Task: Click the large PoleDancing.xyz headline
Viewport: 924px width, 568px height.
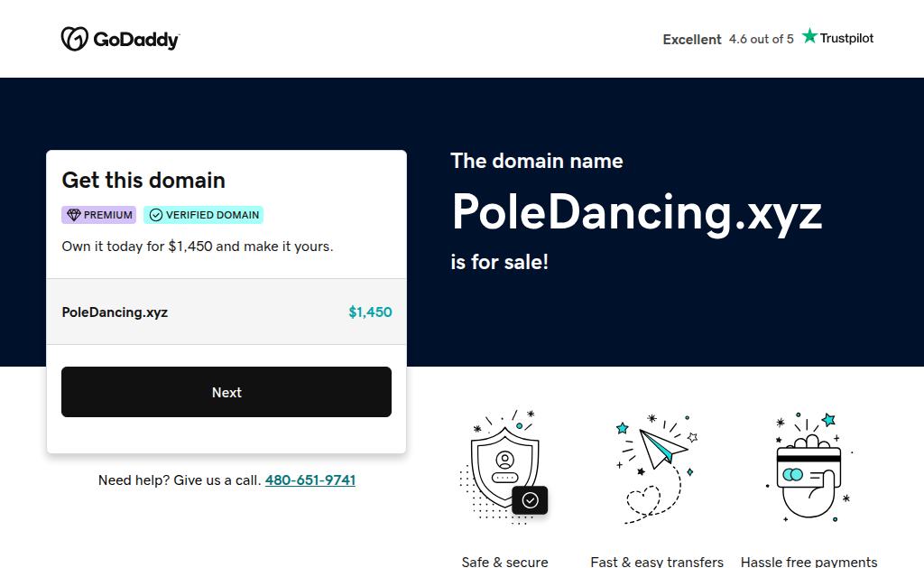Action: [636, 212]
